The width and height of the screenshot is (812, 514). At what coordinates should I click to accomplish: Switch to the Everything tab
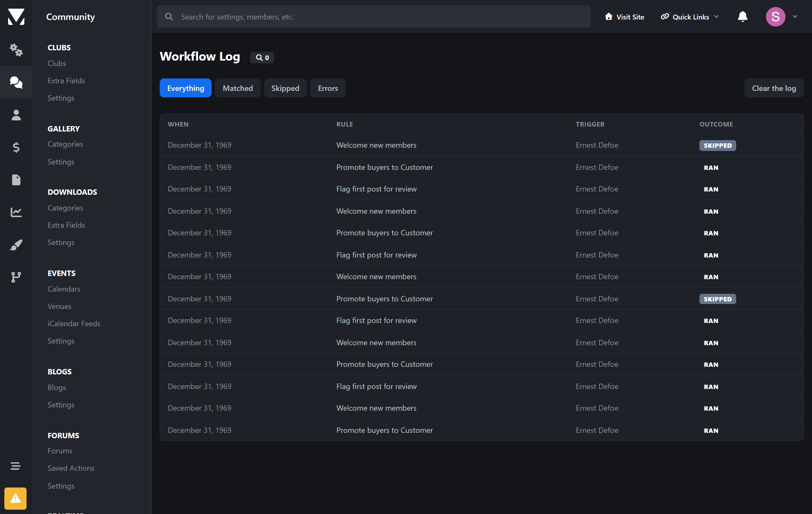click(185, 88)
